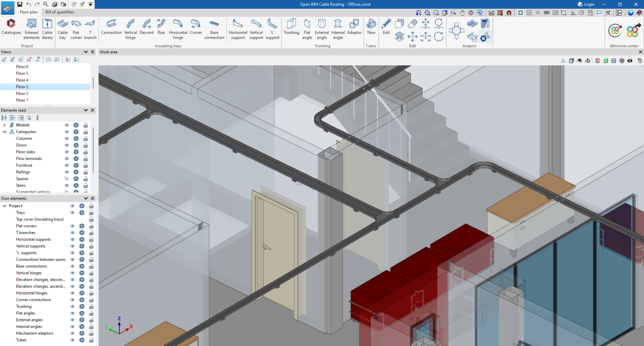Toggle visibility of the Spaces category
The height and width of the screenshot is (346, 644).
tap(66, 178)
